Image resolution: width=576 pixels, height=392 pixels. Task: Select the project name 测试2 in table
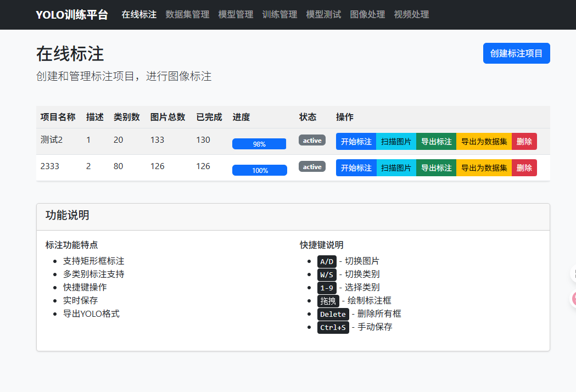pos(51,140)
